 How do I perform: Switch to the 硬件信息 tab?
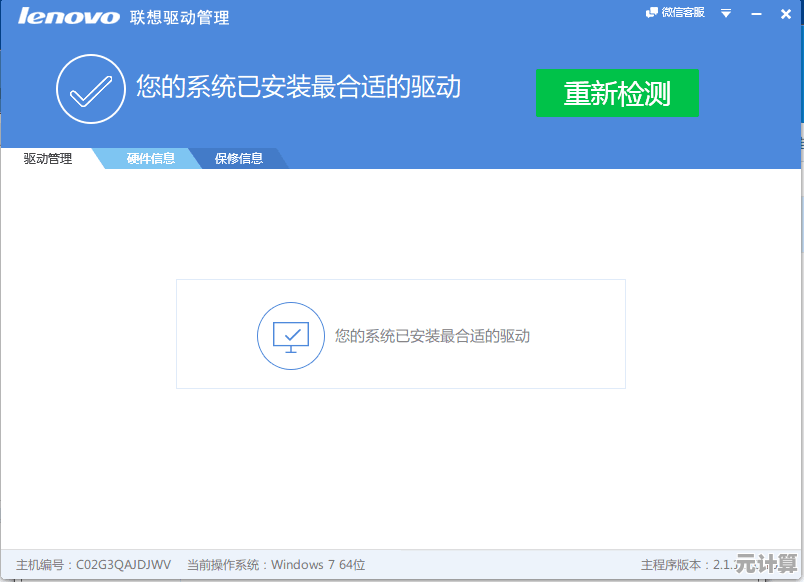click(x=151, y=159)
